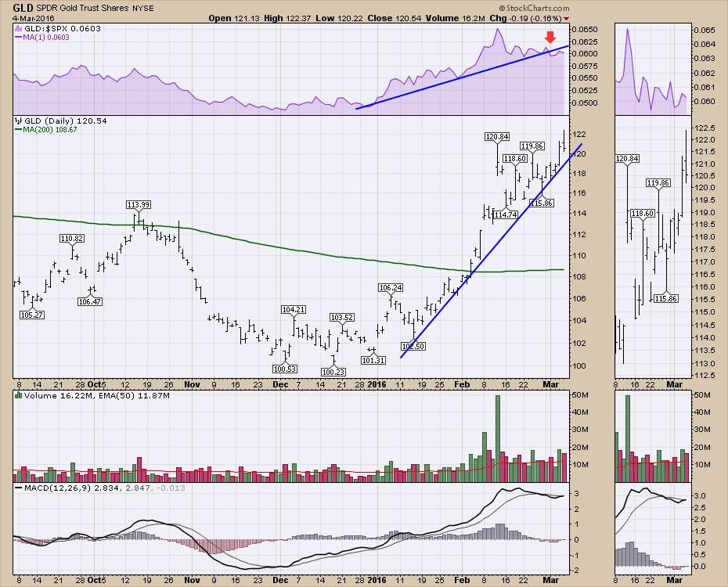Click the 119.86 label in zoomed side panel
728x587 pixels.
[658, 183]
